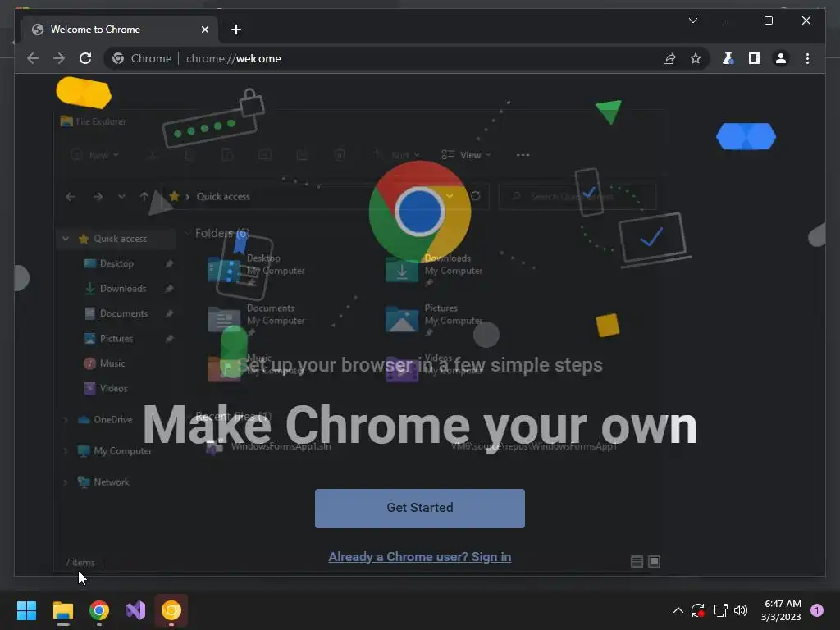The height and width of the screenshot is (630, 840).
Task: Select Videos in File Explorer sidebar
Action: point(113,388)
